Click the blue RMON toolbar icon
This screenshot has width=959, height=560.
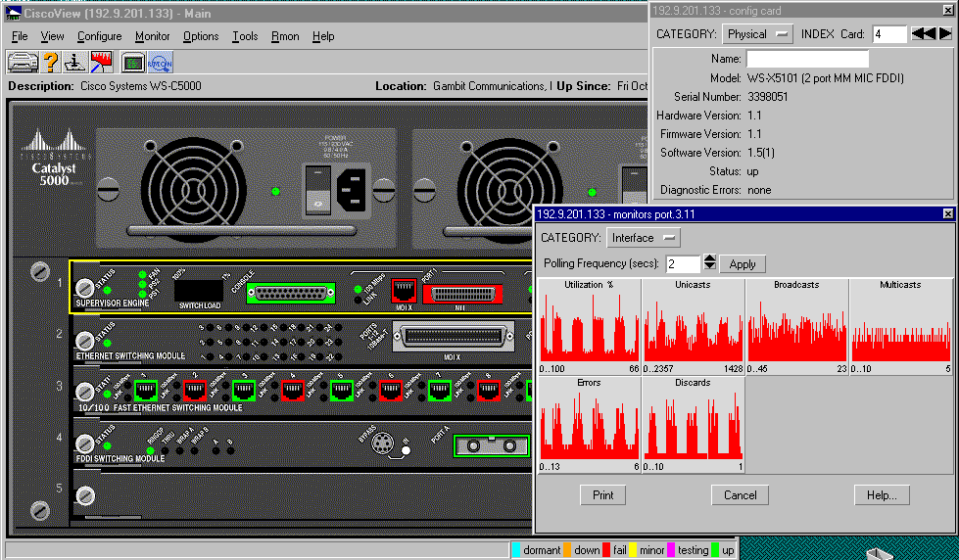pos(160,63)
